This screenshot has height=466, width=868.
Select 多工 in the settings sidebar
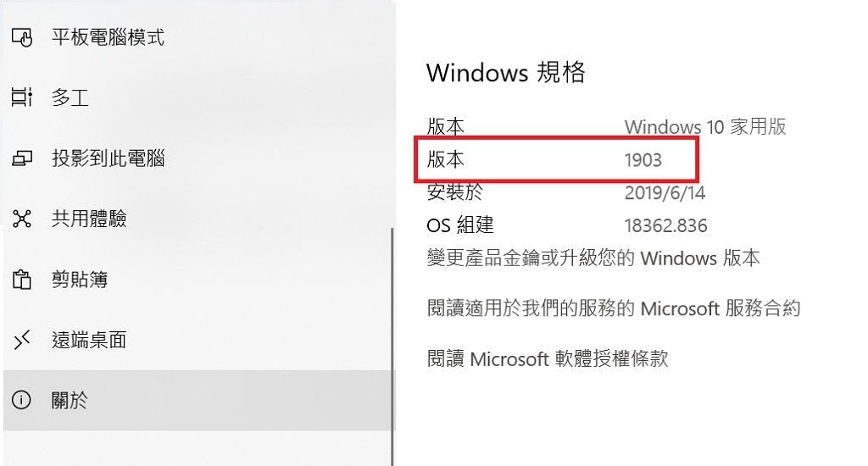click(199, 98)
